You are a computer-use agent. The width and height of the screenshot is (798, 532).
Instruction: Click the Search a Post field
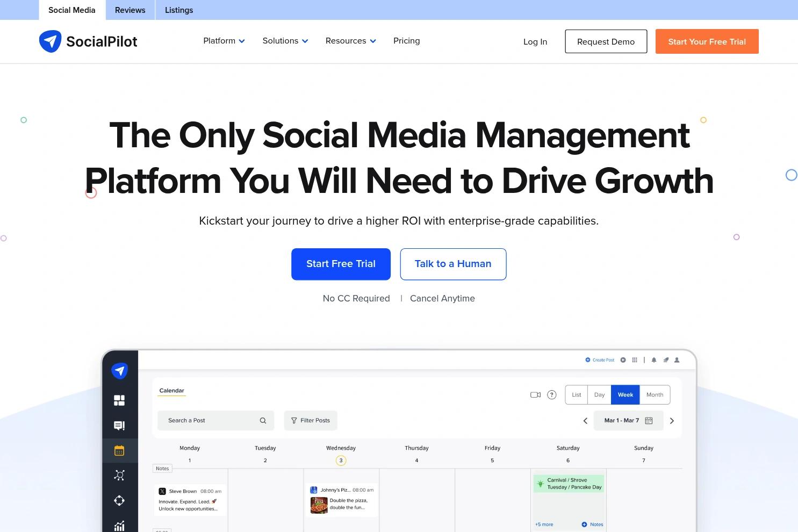click(216, 421)
